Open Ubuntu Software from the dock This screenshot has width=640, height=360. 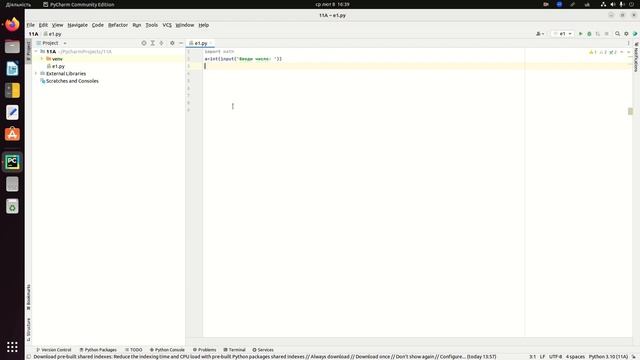12,134
